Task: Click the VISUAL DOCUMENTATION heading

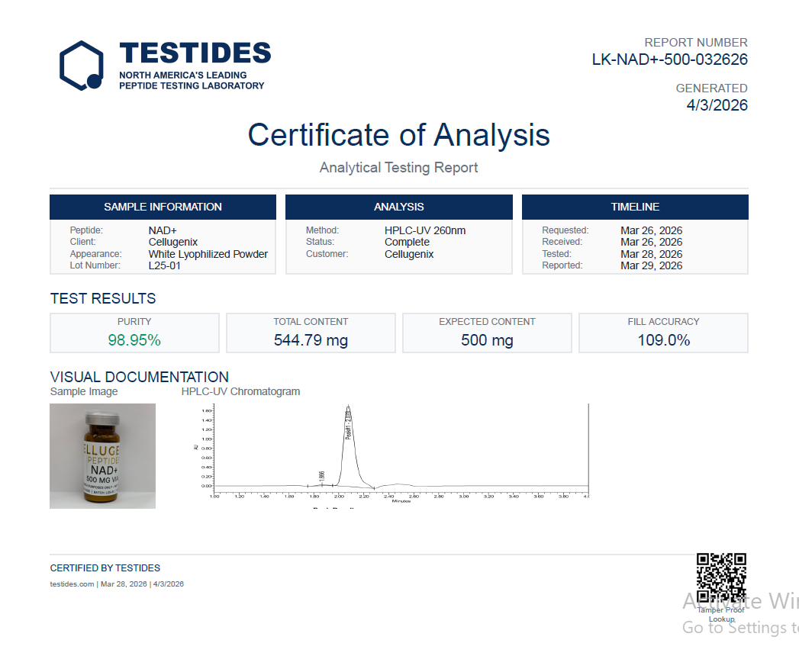Action: (x=139, y=377)
